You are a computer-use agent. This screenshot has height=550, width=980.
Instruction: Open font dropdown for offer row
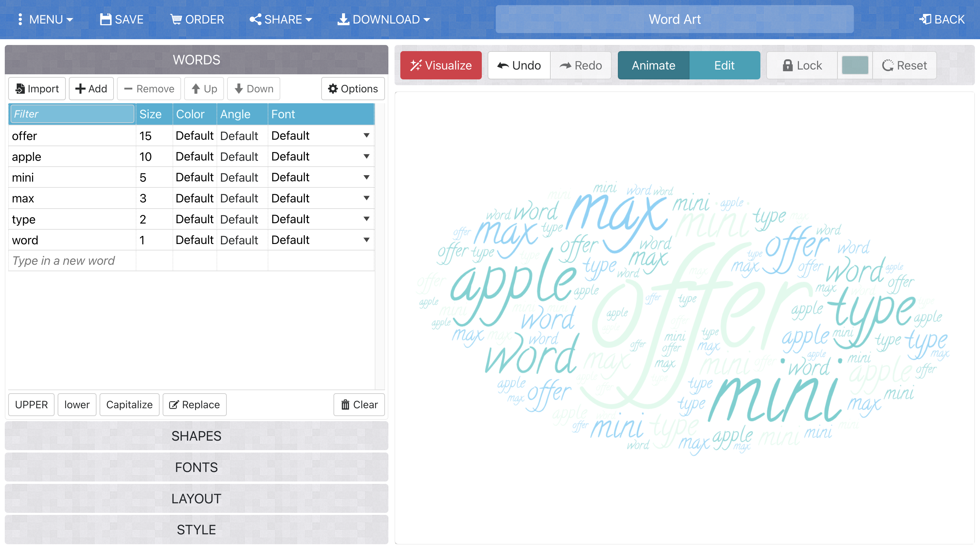pos(366,136)
